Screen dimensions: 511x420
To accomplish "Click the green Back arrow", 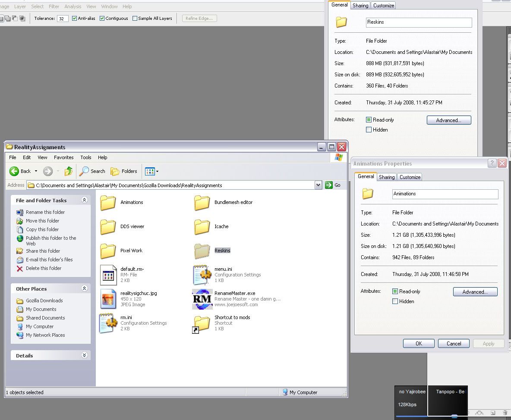I will 14,171.
